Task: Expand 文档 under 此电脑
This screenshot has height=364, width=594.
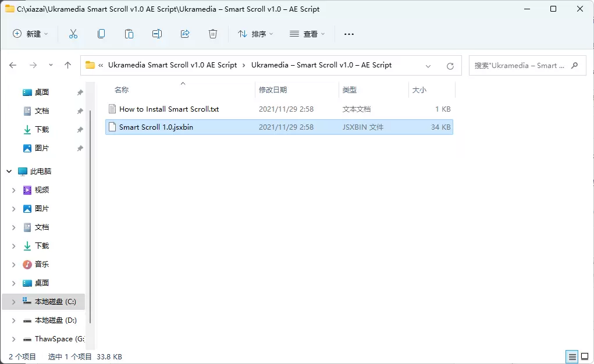Action: (13, 227)
